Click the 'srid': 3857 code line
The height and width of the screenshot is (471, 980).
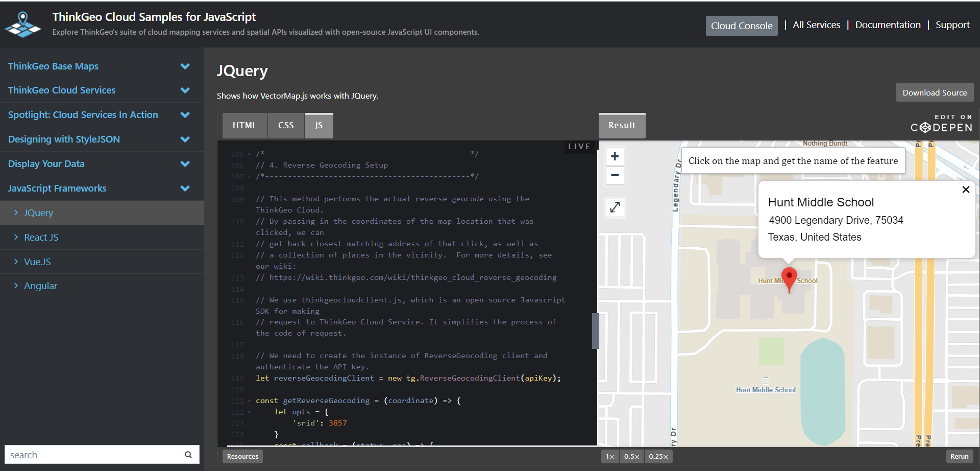point(320,423)
